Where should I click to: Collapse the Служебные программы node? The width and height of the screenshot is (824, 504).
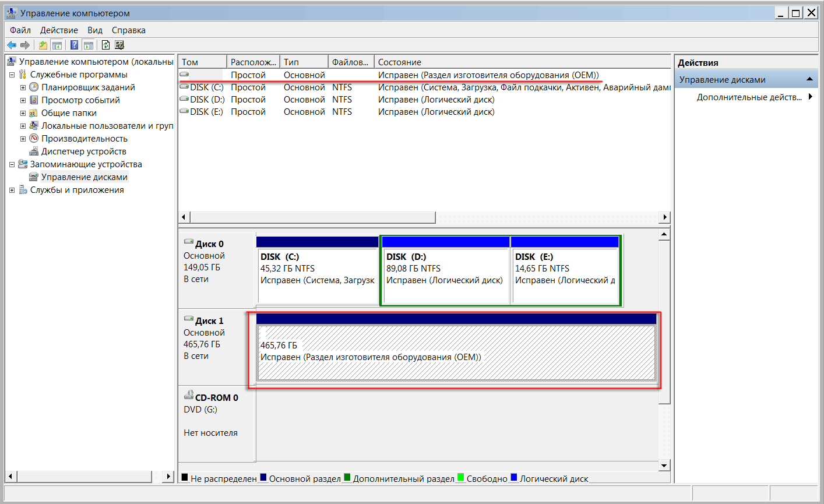(12, 75)
